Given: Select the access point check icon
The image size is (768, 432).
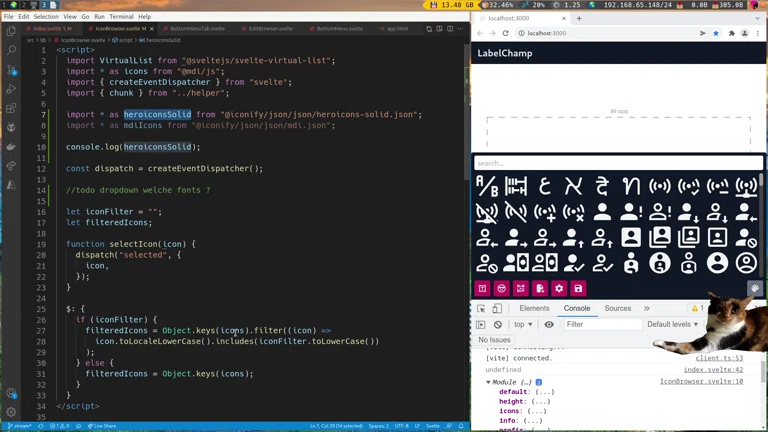Looking at the screenshot, I should coord(689,187).
